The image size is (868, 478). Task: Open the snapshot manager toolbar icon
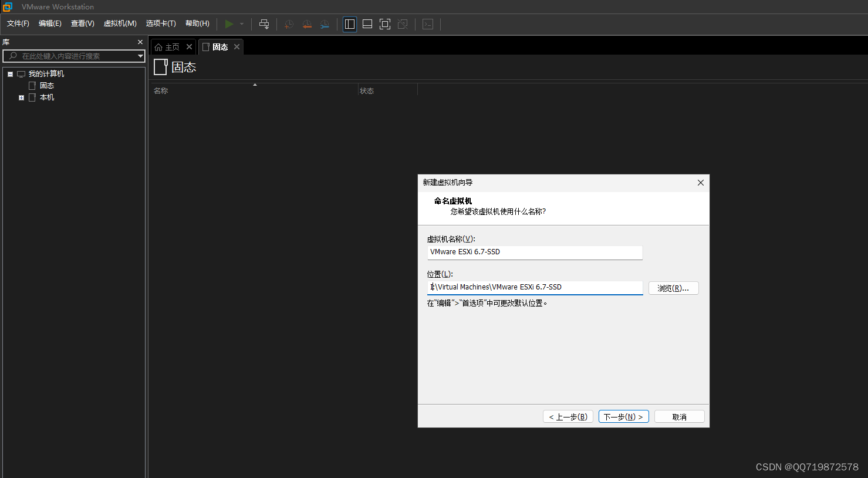point(325,24)
